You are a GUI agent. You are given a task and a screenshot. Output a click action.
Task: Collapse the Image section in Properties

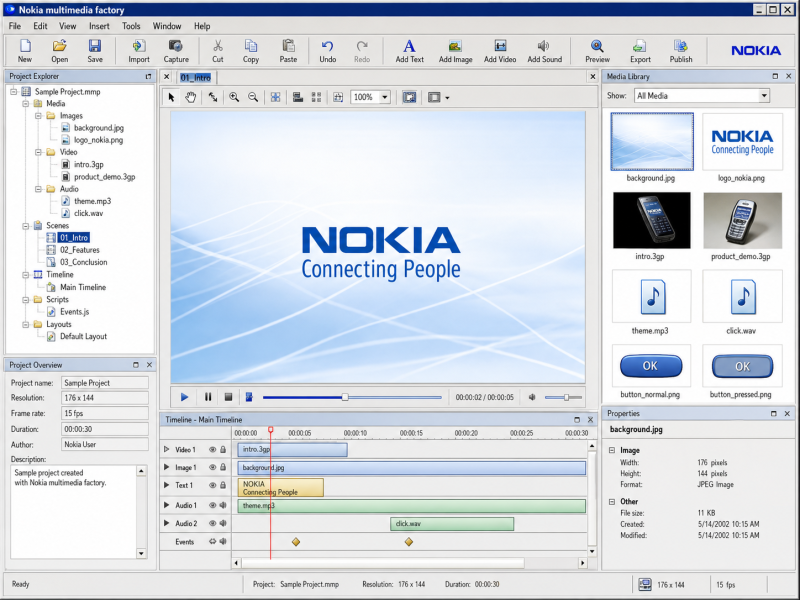[612, 451]
